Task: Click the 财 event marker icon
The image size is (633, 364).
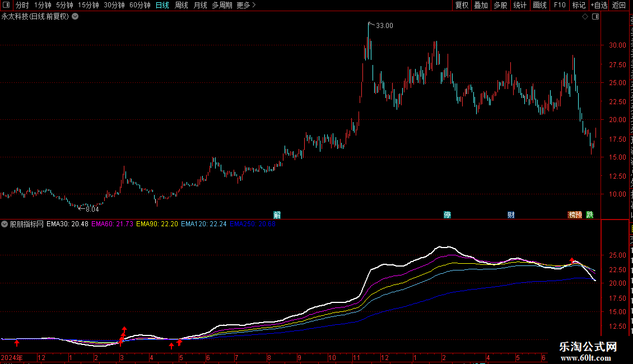Action: click(x=511, y=214)
